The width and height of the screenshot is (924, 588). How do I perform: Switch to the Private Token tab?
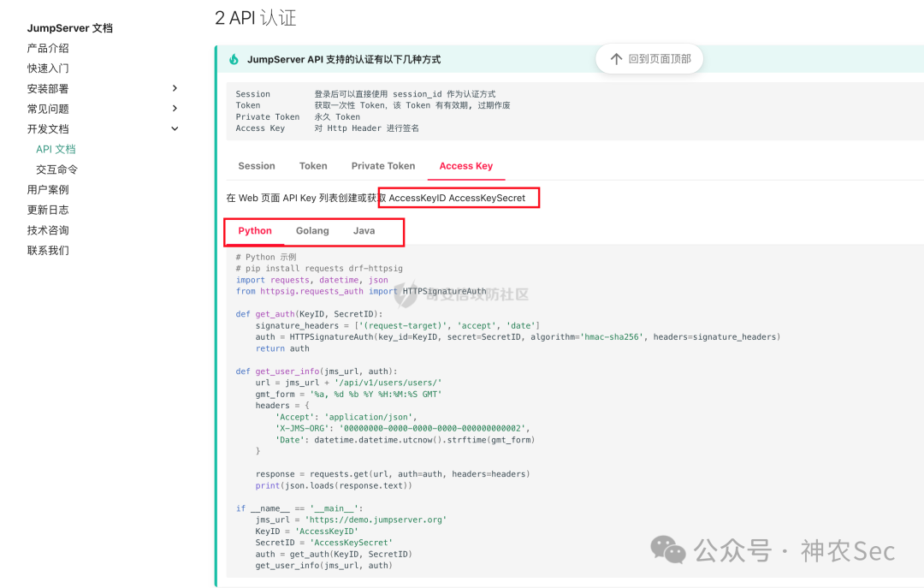(x=383, y=166)
